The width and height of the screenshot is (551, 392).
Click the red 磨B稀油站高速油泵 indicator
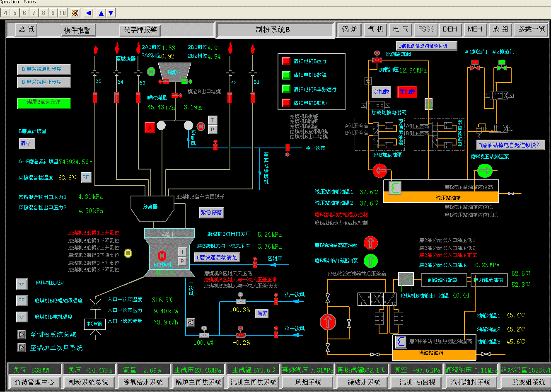click(x=371, y=243)
